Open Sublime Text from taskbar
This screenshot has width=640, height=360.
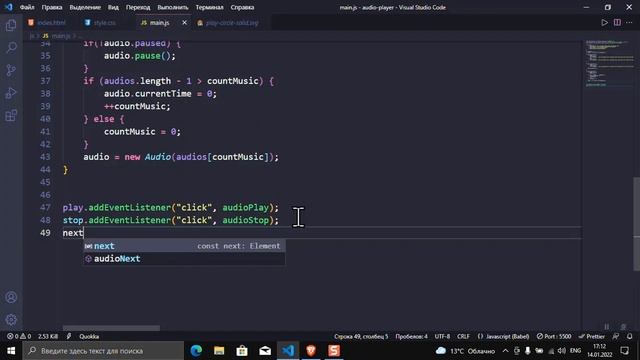click(334, 351)
